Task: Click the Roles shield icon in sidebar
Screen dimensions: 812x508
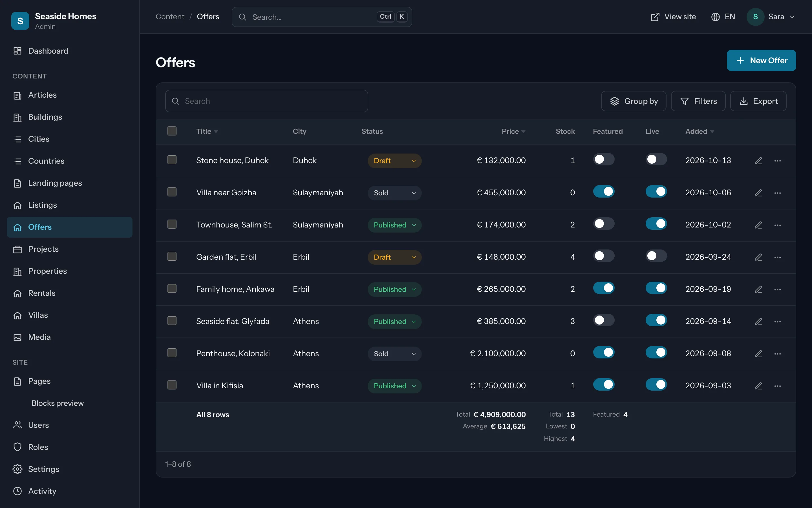Action: pos(17,447)
